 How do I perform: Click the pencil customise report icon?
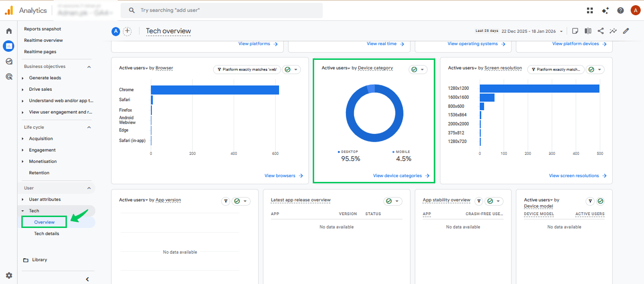(x=626, y=31)
